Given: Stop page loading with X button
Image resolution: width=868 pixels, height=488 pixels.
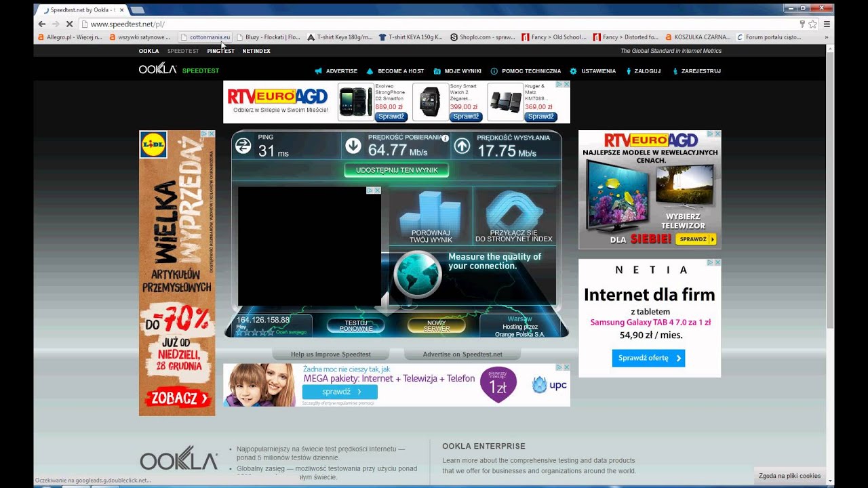Looking at the screenshot, I should [69, 24].
